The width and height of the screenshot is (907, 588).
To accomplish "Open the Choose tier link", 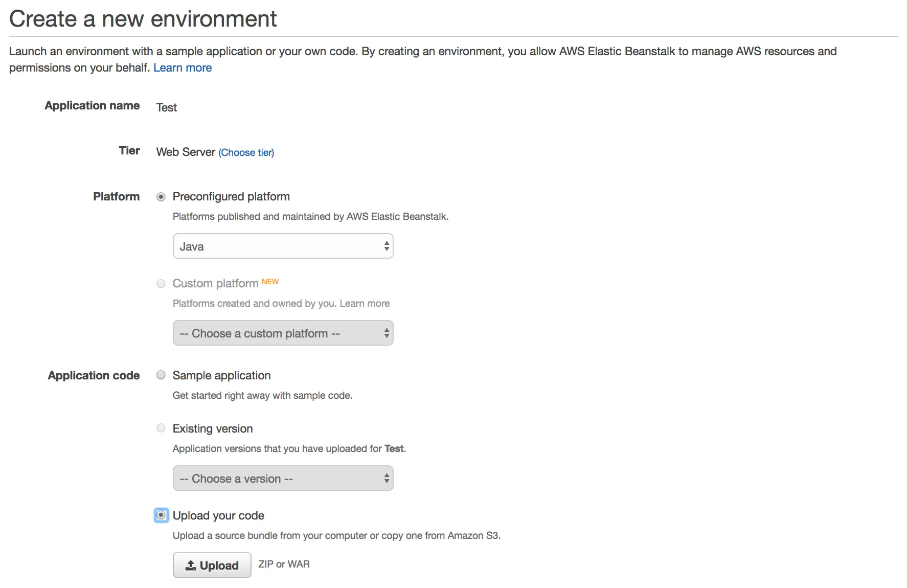I will (x=246, y=152).
